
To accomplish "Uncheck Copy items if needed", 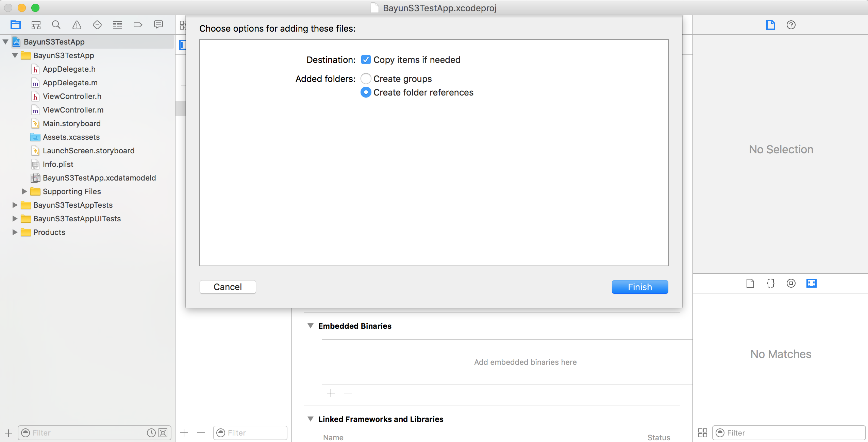I will tap(366, 60).
